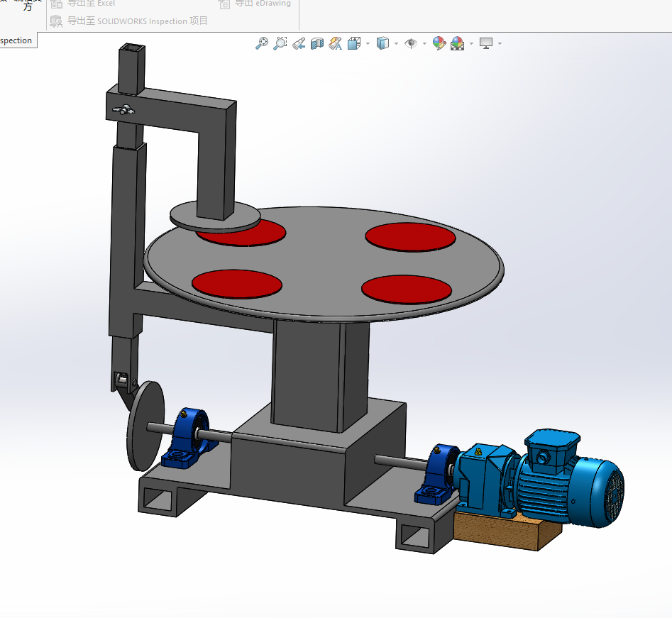The height and width of the screenshot is (618, 672).
Task: Click the SOLIDWORKS Inspection export project icon
Action: tap(56, 21)
